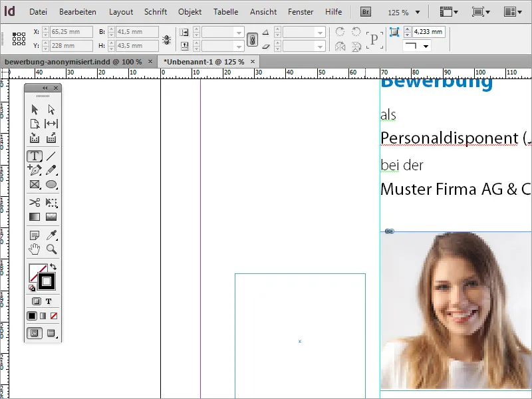This screenshot has height=399, width=532.
Task: Select the Pen tool
Action: pyautogui.click(x=34, y=170)
